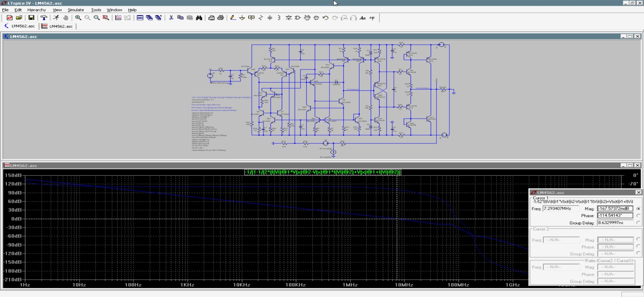Click the 150dB label on magnitude axis
This screenshot has width=644, height=297.
tap(13, 175)
